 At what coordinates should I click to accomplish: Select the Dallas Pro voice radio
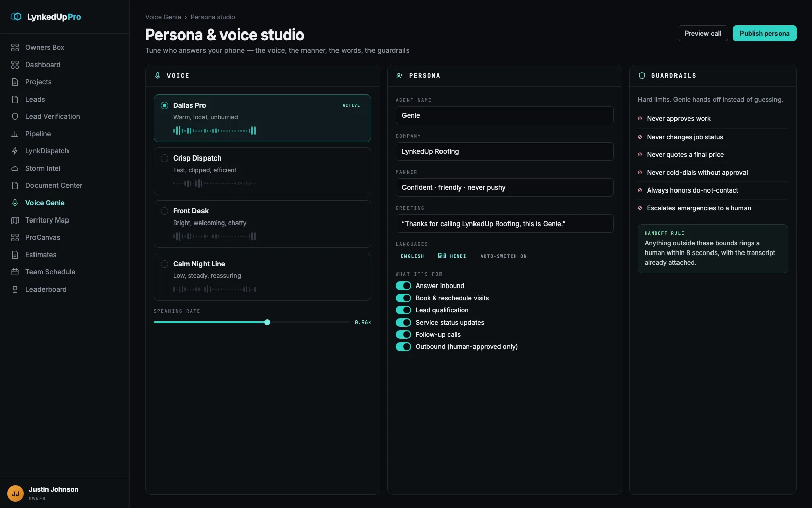point(164,105)
